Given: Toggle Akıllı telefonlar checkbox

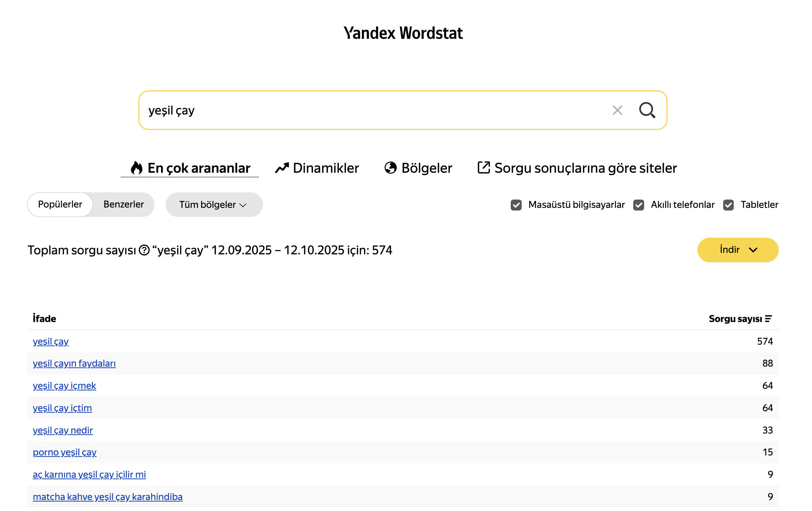Looking at the screenshot, I should tap(638, 205).
